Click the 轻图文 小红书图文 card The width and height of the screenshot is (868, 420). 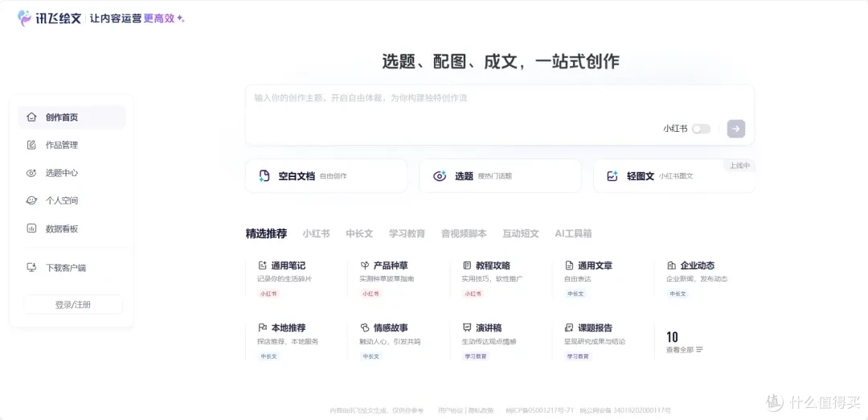click(x=674, y=176)
